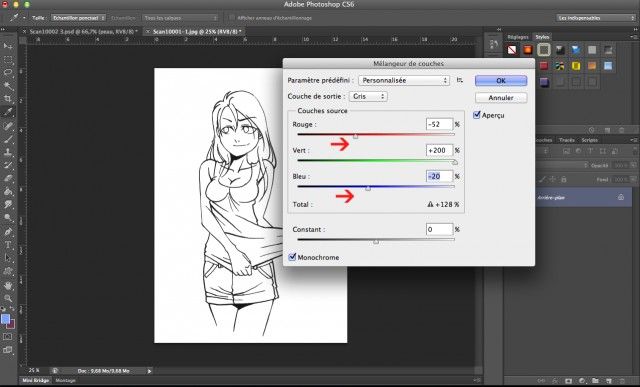Select the Dodge tool
This screenshot has width=640, height=387.
(x=8, y=218)
